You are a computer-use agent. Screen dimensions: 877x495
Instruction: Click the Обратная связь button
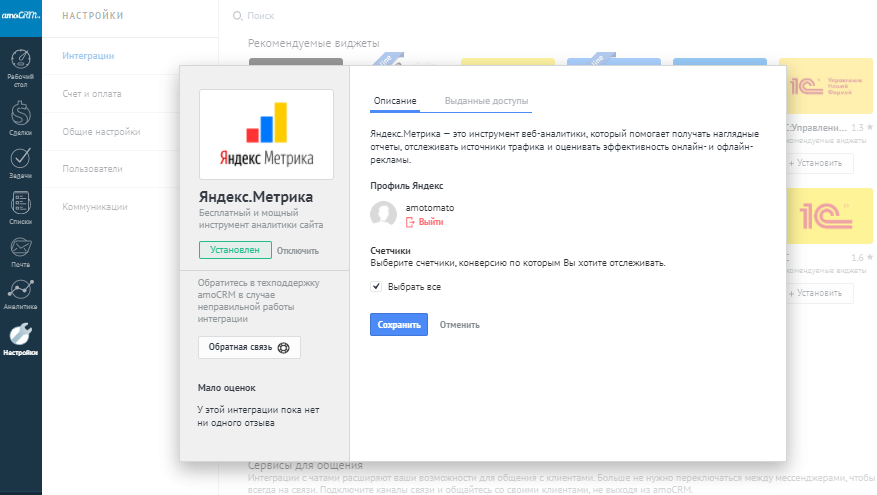pos(249,347)
